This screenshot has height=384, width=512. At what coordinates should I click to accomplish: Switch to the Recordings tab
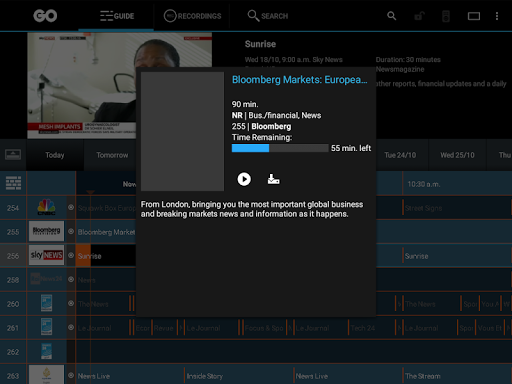pyautogui.click(x=192, y=16)
